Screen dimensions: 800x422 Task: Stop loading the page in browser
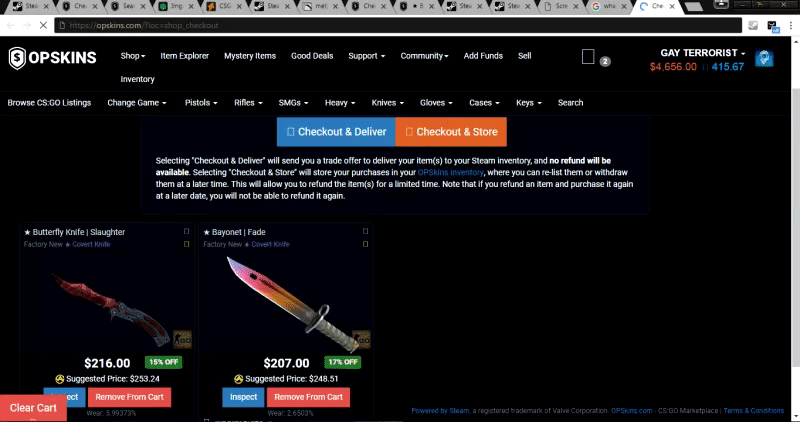pos(43,25)
